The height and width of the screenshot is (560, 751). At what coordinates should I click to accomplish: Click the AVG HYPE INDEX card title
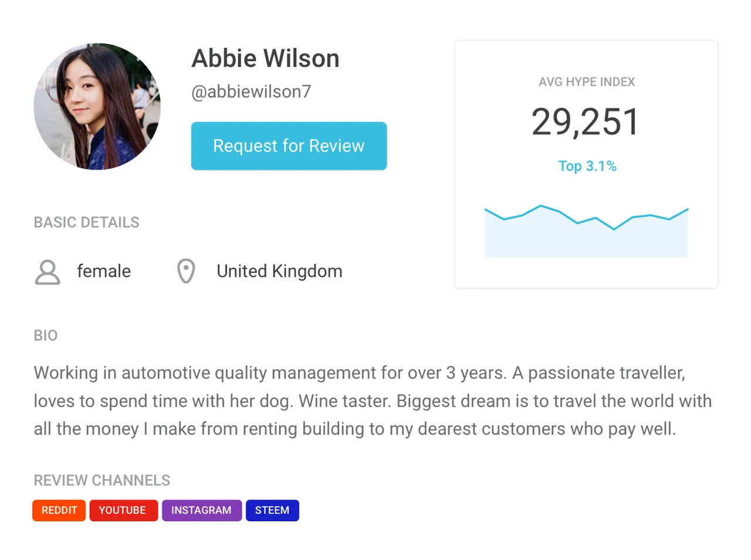pyautogui.click(x=587, y=82)
